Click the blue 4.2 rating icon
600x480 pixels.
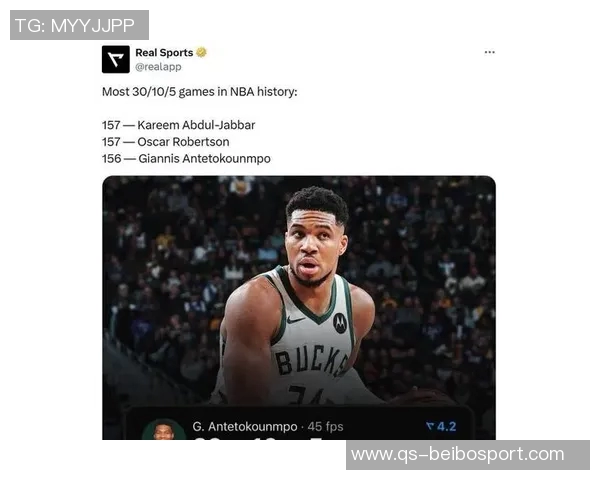click(x=441, y=426)
